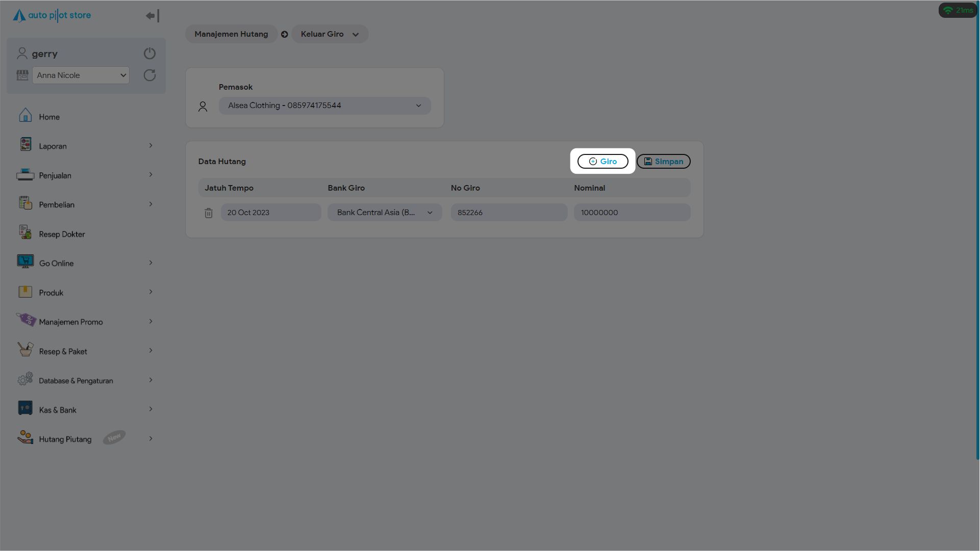
Task: Click the No Giro input field
Action: point(509,213)
